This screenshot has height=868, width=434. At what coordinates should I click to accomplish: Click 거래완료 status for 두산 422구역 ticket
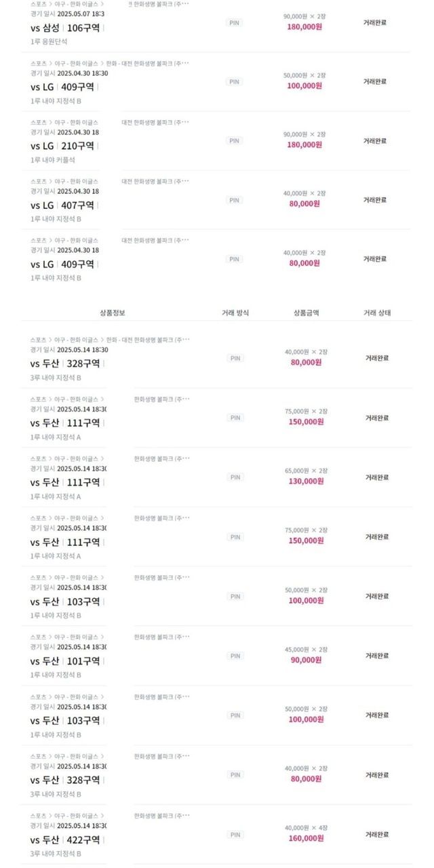click(377, 835)
